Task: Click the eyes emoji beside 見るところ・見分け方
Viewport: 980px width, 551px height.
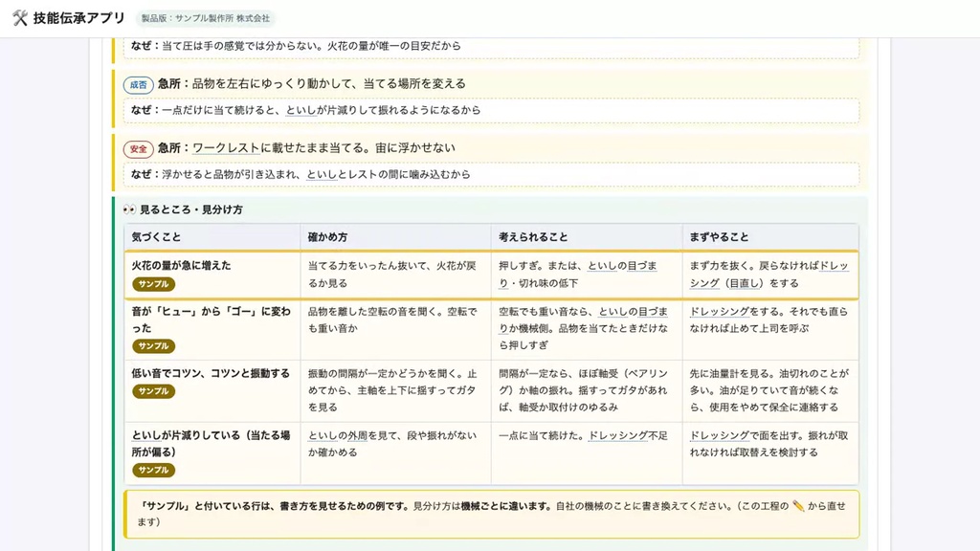Action: tap(129, 209)
